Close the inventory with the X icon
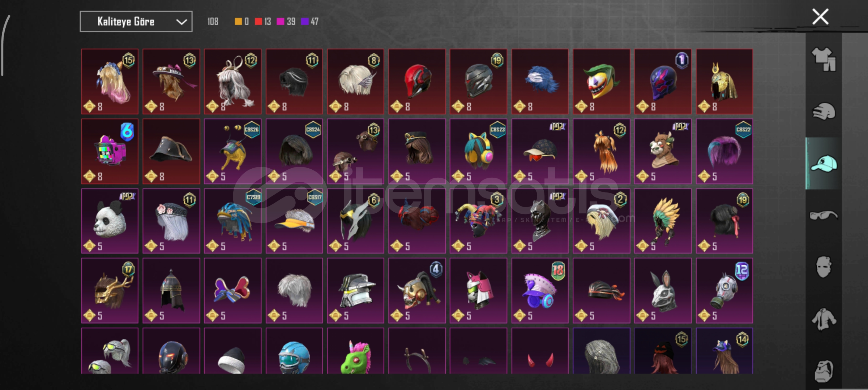The width and height of the screenshot is (868, 390). coord(820,17)
